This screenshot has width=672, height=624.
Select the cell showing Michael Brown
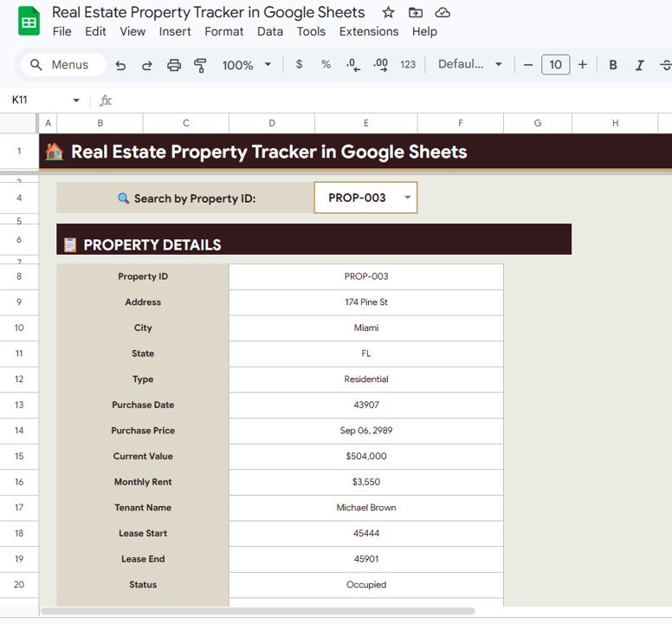click(x=366, y=508)
